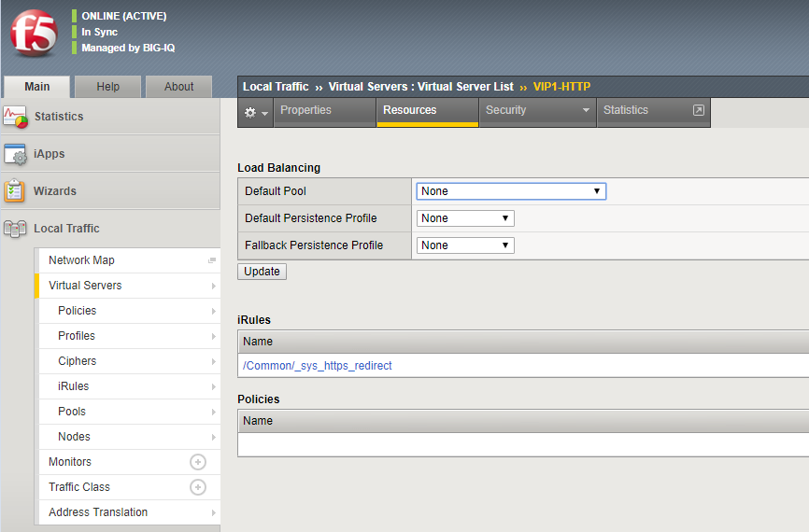Expand Nodes submenu arrow
809x532 pixels.
(214, 438)
